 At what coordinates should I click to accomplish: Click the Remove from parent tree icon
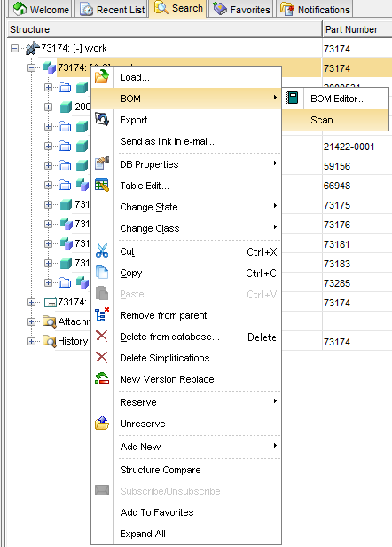pos(102,314)
